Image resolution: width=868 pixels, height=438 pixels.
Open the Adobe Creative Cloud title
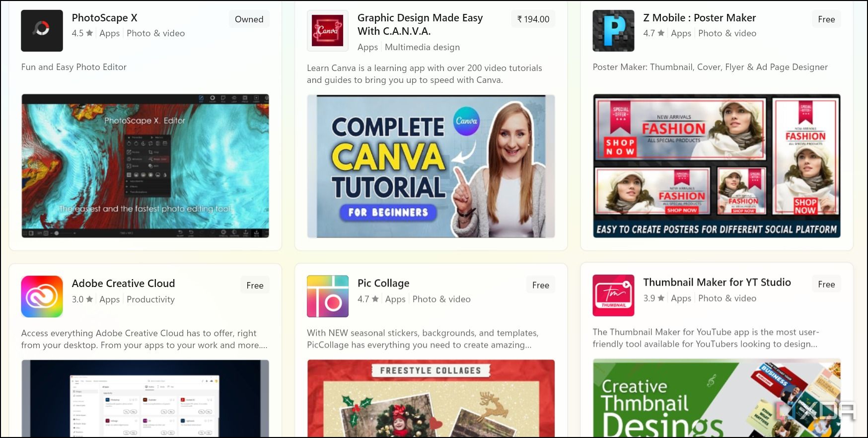pyautogui.click(x=124, y=284)
